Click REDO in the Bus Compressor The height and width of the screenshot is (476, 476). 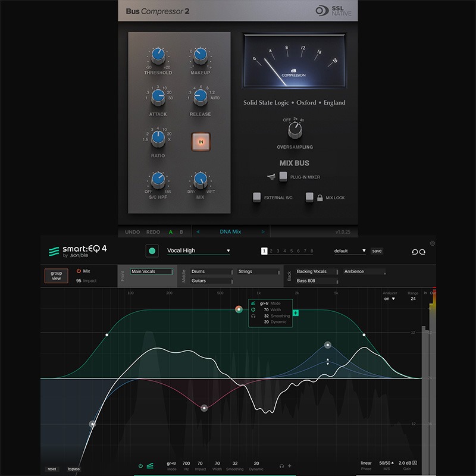[x=153, y=232]
